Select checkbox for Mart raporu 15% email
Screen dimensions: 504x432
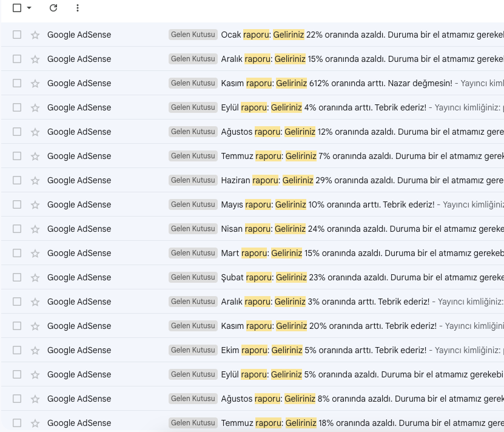(17, 253)
